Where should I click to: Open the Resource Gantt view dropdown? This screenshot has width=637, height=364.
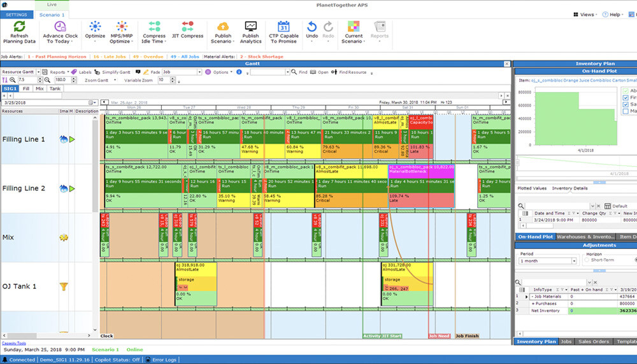pos(39,73)
